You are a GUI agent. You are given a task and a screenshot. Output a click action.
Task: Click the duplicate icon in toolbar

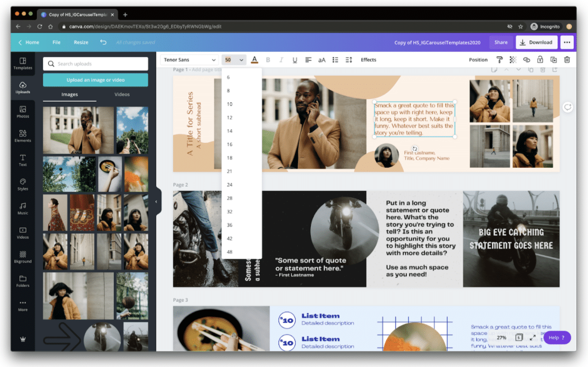(x=554, y=60)
